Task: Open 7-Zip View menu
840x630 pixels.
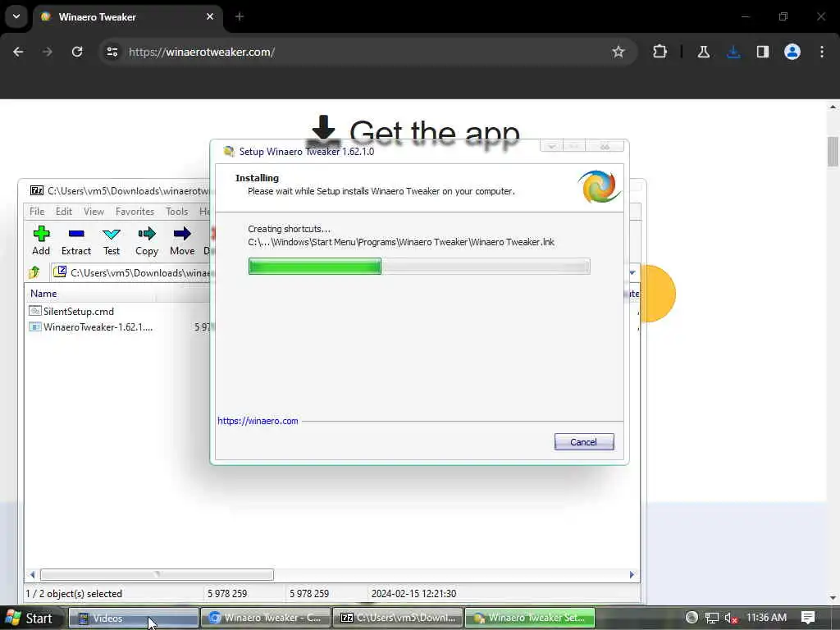Action: pyautogui.click(x=94, y=211)
